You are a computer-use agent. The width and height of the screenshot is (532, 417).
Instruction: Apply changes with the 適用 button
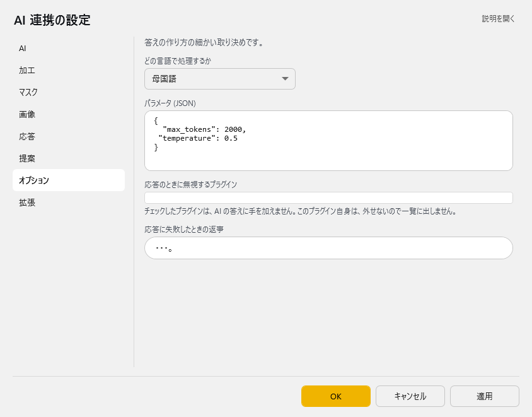pyautogui.click(x=485, y=396)
